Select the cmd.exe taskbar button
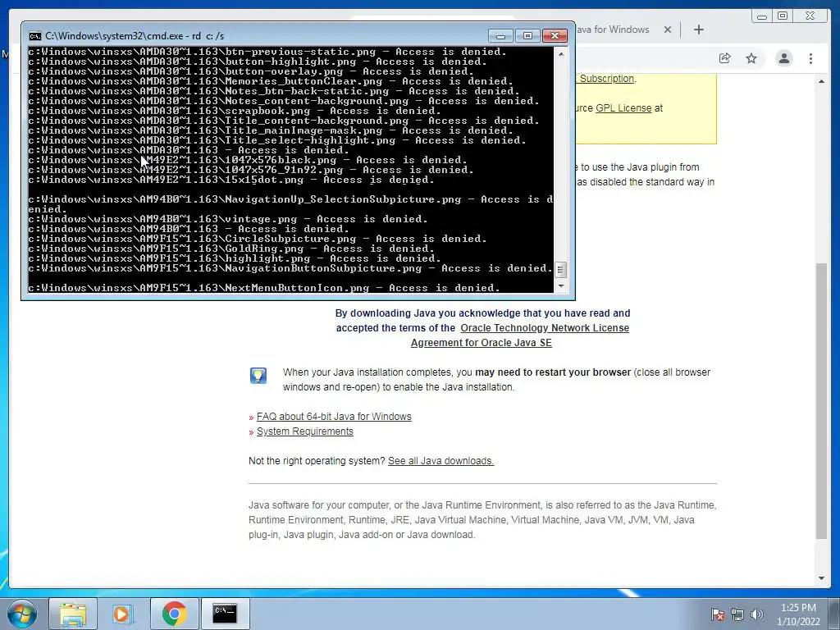Viewport: 840px width, 630px height. pyautogui.click(x=225, y=614)
